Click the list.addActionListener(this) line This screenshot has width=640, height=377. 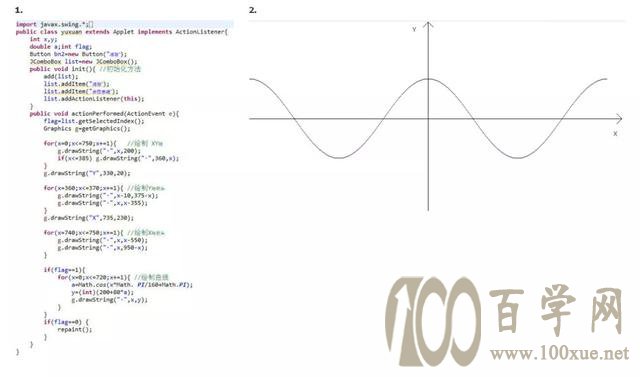(94, 99)
